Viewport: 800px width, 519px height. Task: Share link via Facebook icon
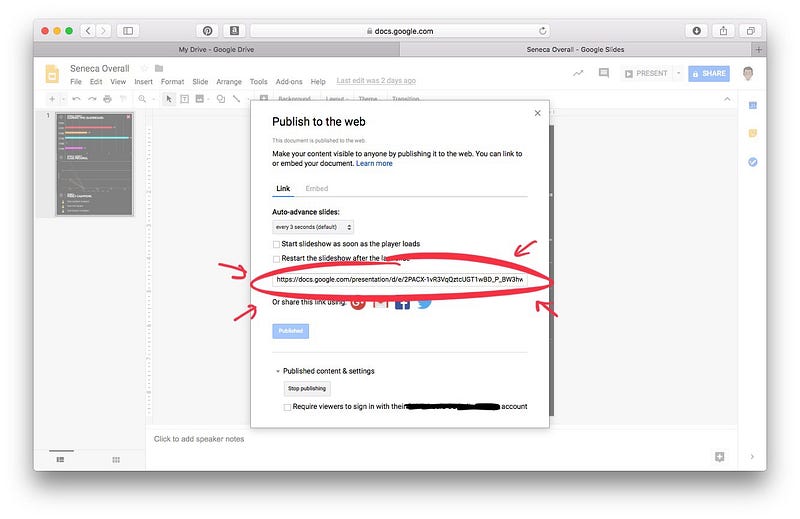[402, 304]
